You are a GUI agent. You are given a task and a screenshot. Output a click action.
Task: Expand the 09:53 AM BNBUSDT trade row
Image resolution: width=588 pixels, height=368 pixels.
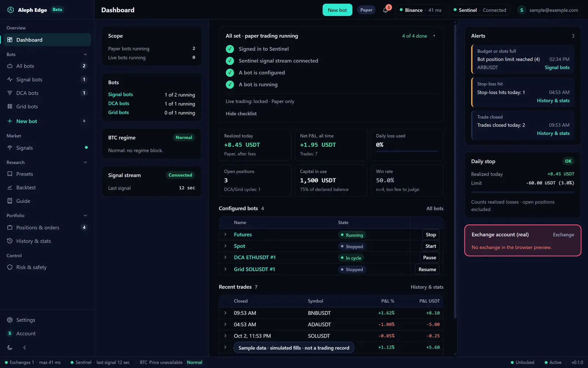(x=225, y=313)
